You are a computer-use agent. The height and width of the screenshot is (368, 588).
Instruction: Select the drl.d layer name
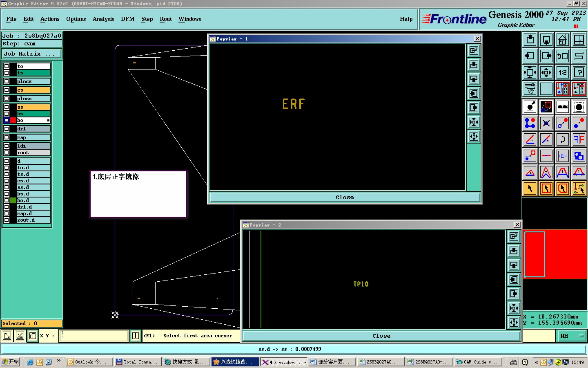[33, 207]
